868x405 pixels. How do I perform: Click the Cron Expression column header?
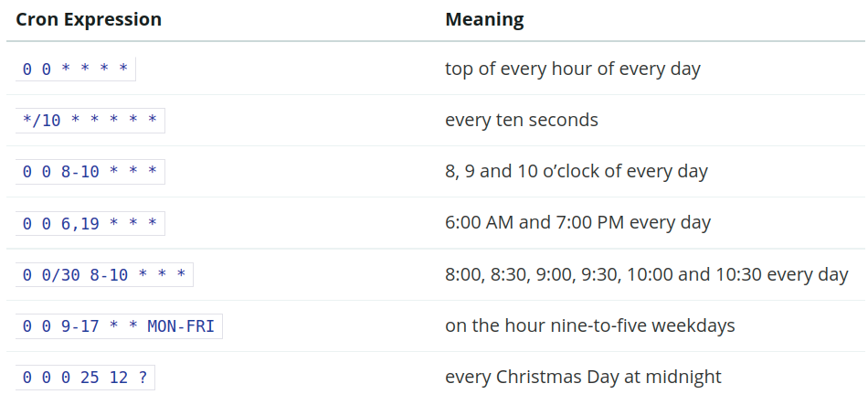89,19
